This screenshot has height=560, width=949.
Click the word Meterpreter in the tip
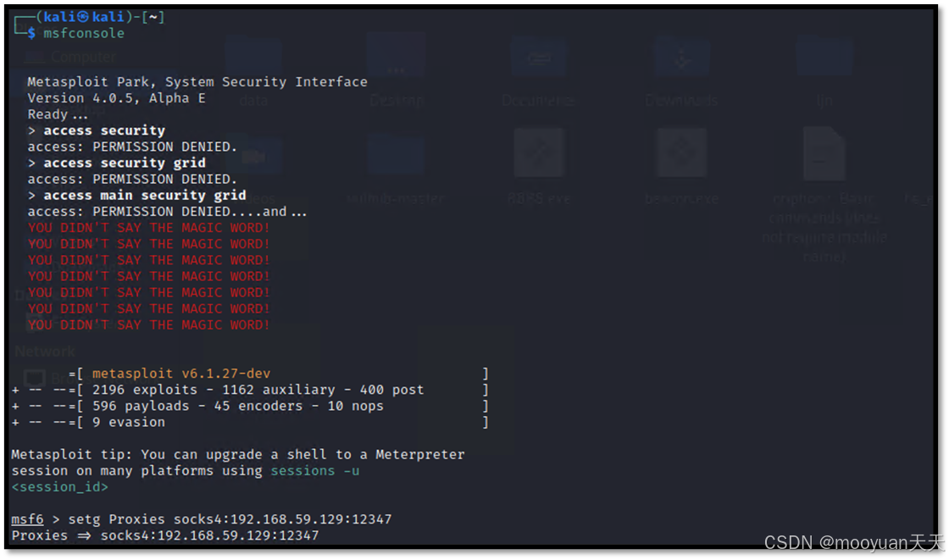[x=420, y=455]
